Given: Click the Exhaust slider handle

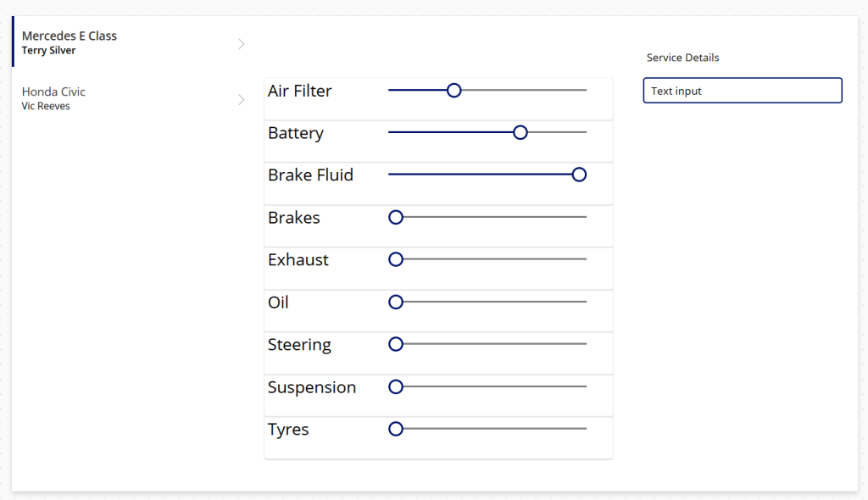Looking at the screenshot, I should 395,259.
